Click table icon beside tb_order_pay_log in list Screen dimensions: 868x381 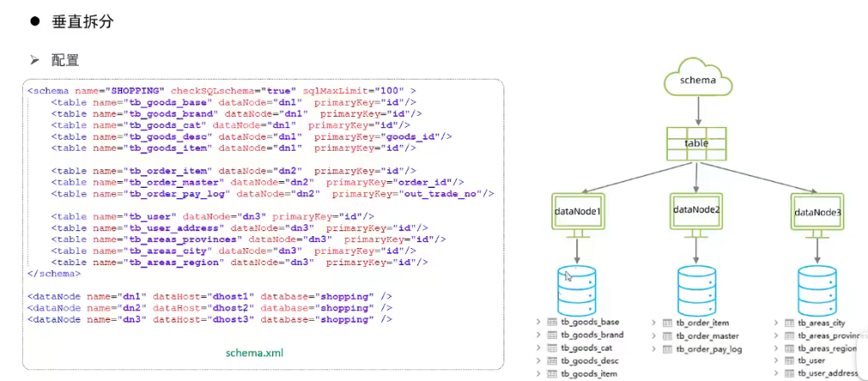point(668,349)
